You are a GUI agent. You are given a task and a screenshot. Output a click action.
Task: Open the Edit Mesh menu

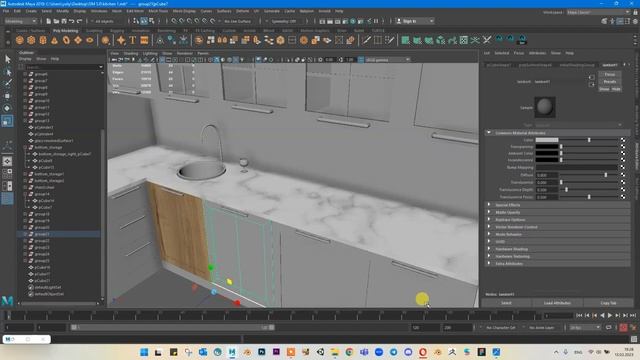(x=135, y=11)
